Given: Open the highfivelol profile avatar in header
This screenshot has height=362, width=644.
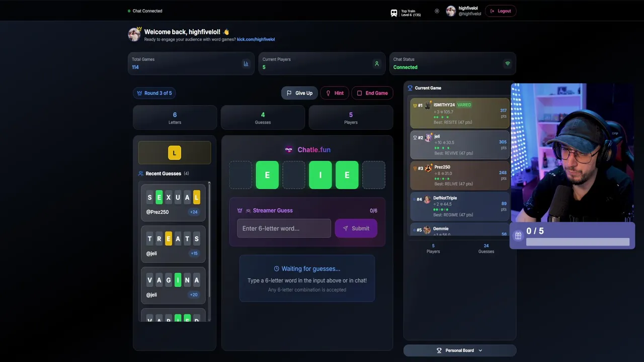Looking at the screenshot, I should click(451, 11).
